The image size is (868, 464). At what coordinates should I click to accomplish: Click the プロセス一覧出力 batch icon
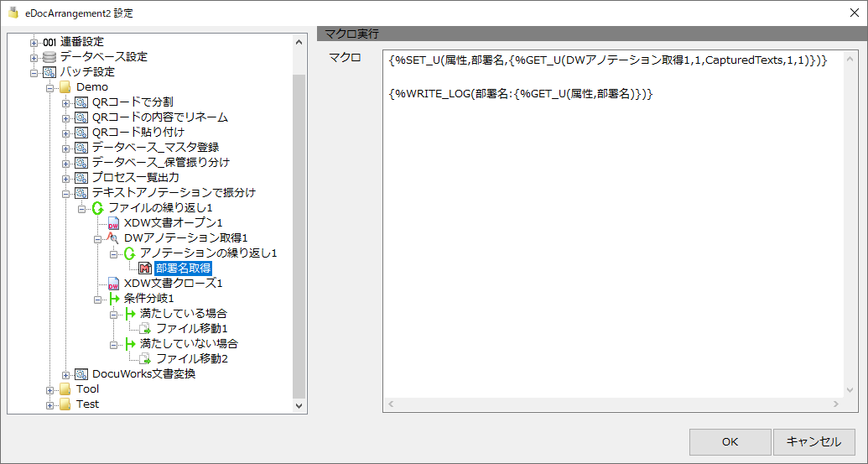81,178
